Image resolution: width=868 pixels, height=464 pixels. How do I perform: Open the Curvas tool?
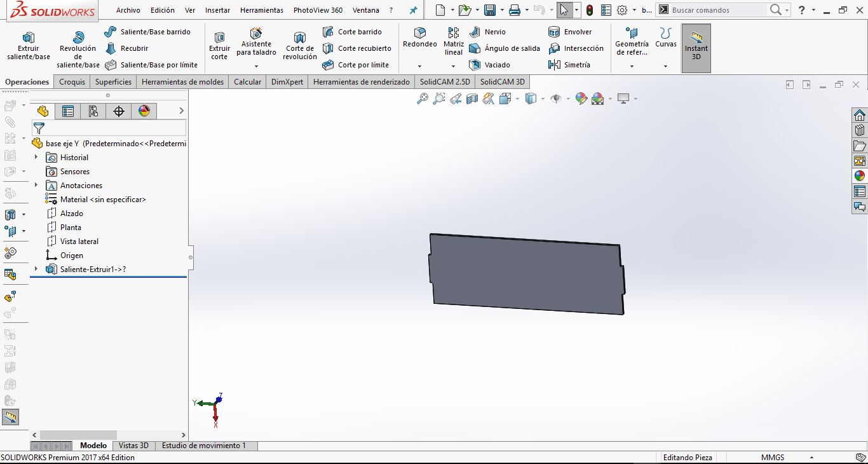click(x=666, y=38)
